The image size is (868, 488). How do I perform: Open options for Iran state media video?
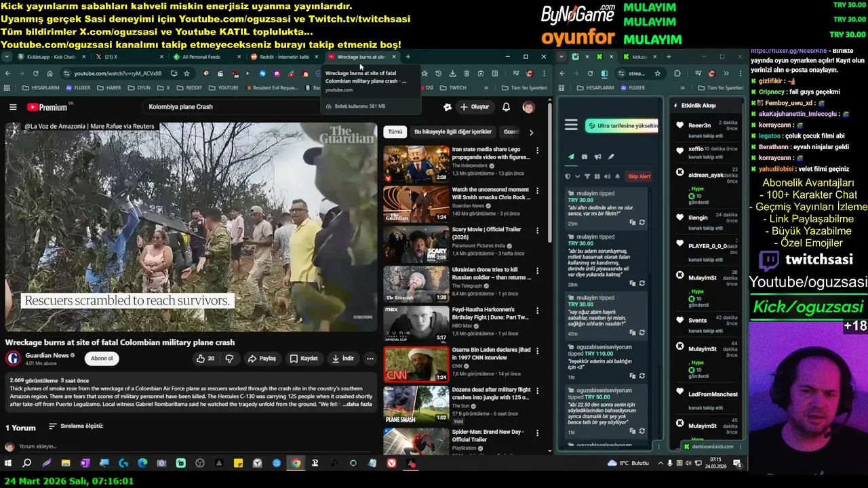click(537, 150)
